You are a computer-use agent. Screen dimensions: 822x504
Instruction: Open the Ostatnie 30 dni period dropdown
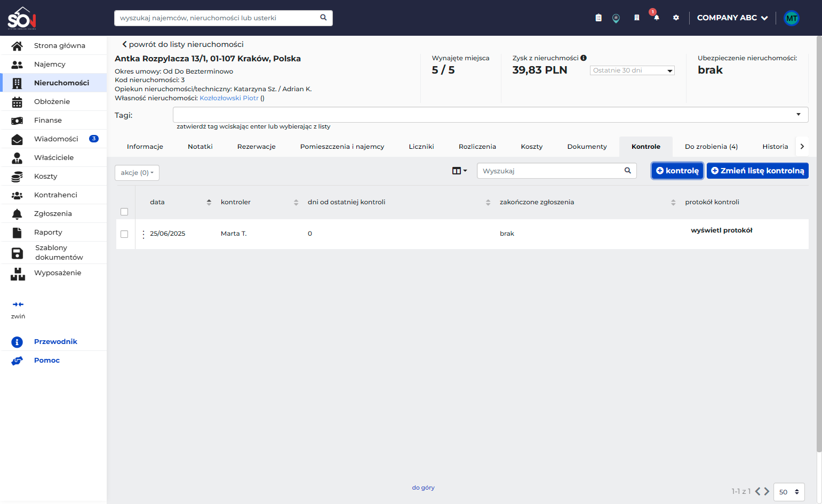tap(632, 70)
